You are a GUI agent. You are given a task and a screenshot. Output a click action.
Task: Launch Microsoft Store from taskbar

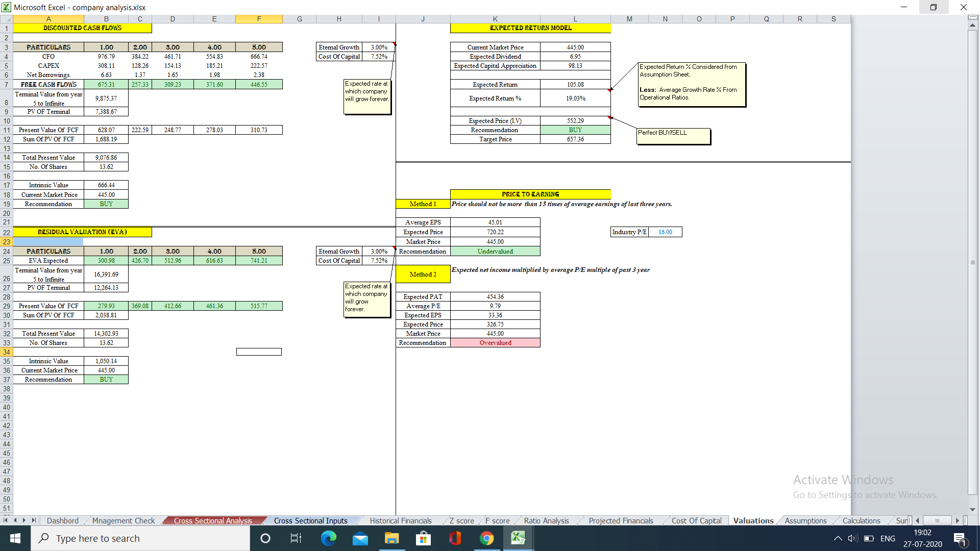pyautogui.click(x=423, y=538)
